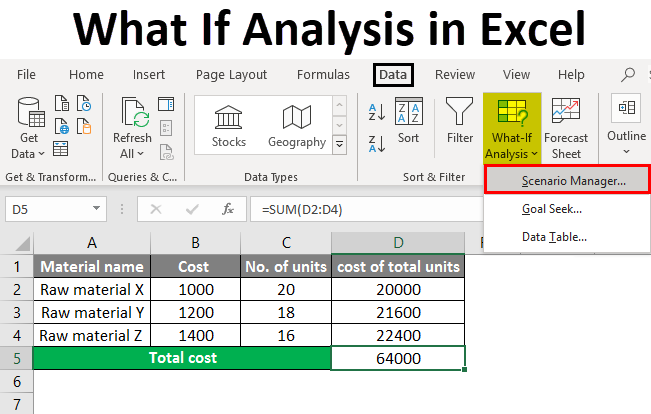Sort ascending A to Z
This screenshot has width=651, height=414.
(x=378, y=111)
